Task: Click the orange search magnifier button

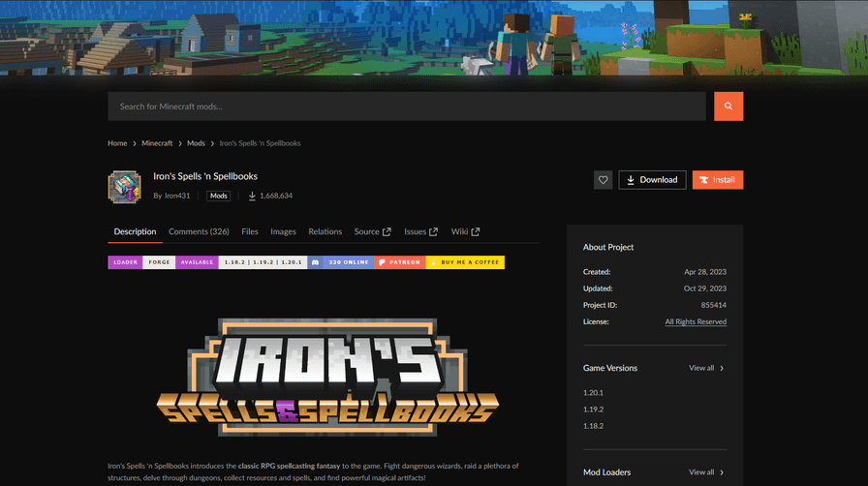Action: click(728, 106)
